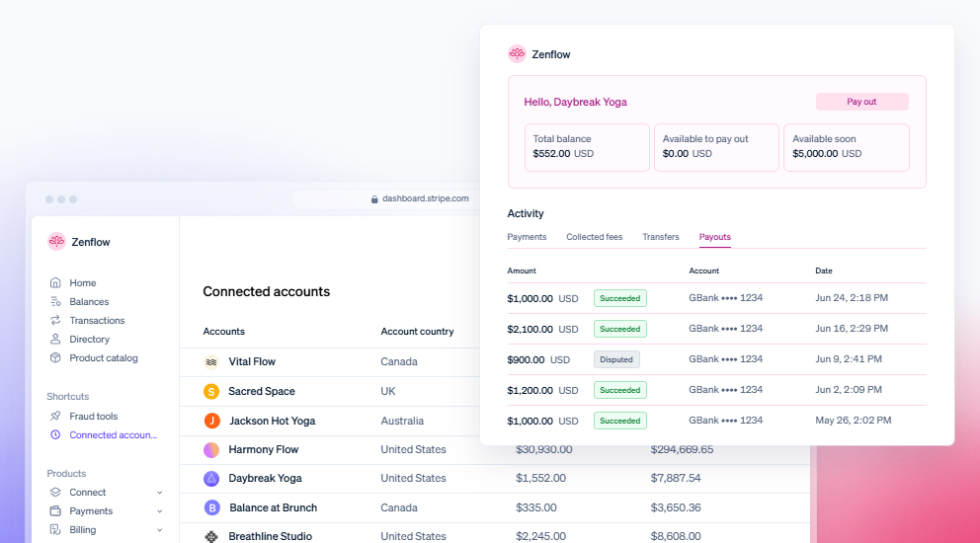Switch to the Payments activity tab
This screenshot has height=543, width=980.
(527, 237)
